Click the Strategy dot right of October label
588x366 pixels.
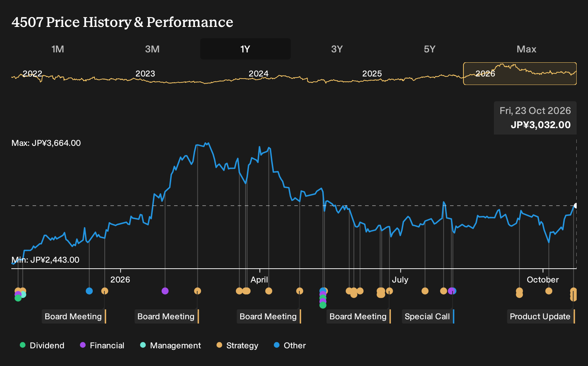point(549,291)
